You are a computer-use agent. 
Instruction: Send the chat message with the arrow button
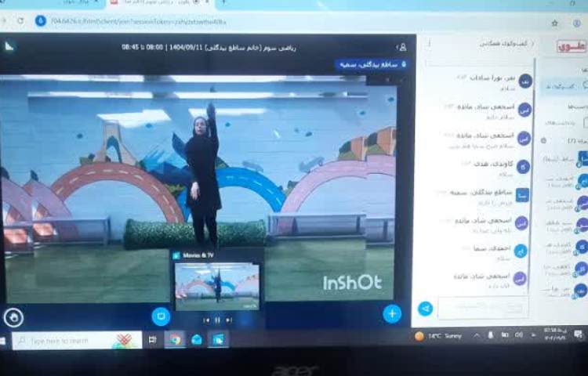point(425,309)
